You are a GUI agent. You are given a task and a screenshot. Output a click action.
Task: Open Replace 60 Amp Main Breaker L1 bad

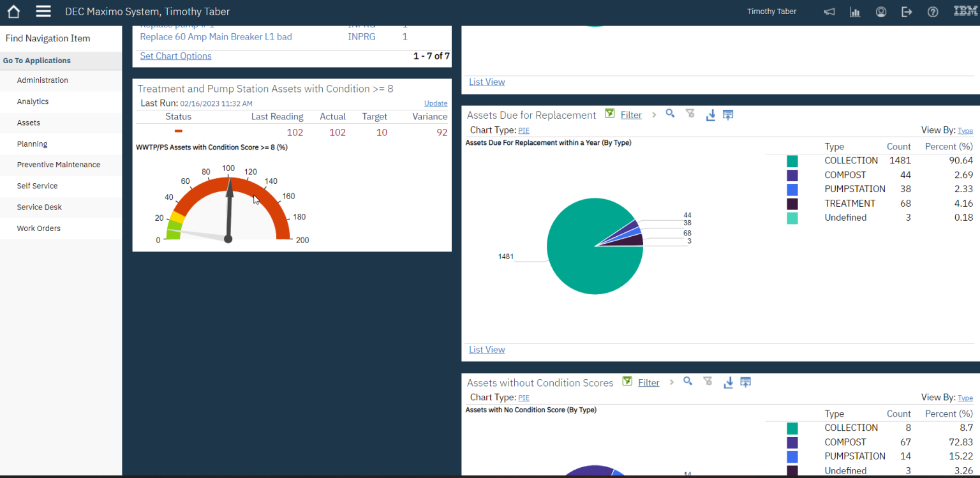(x=216, y=37)
